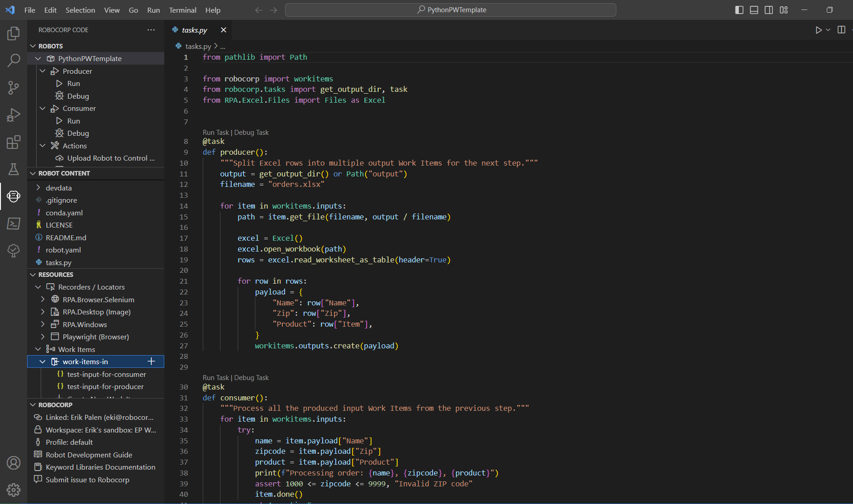The height and width of the screenshot is (504, 853).
Task: Expand Playwright (Browser) recorder
Action: (43, 337)
